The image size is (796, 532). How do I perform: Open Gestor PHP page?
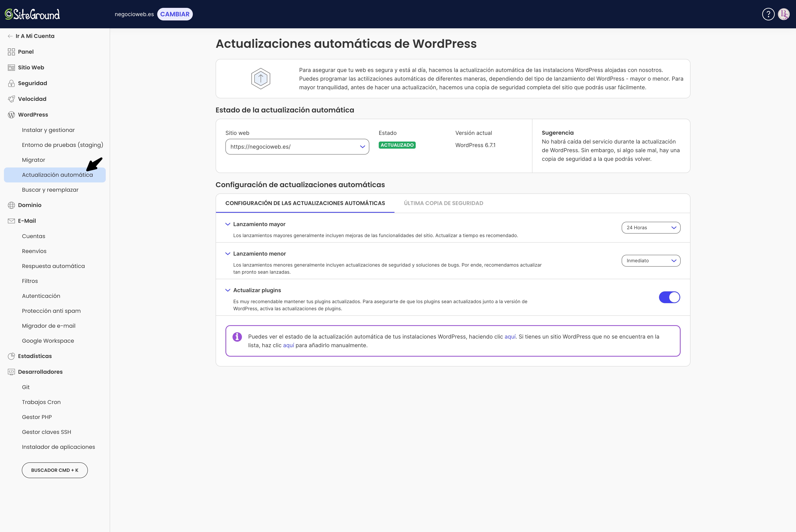[37, 417]
